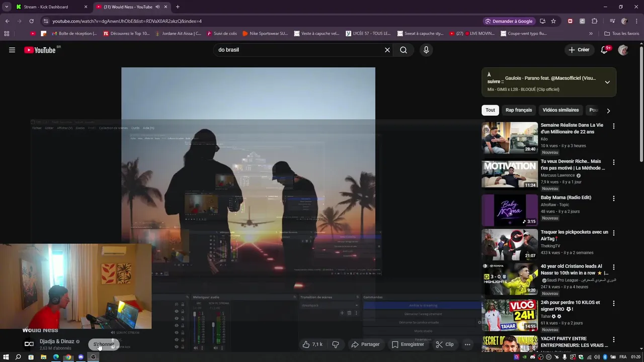Click the Chrome address bar URL
Screen dimensions: 644x362
point(127,21)
